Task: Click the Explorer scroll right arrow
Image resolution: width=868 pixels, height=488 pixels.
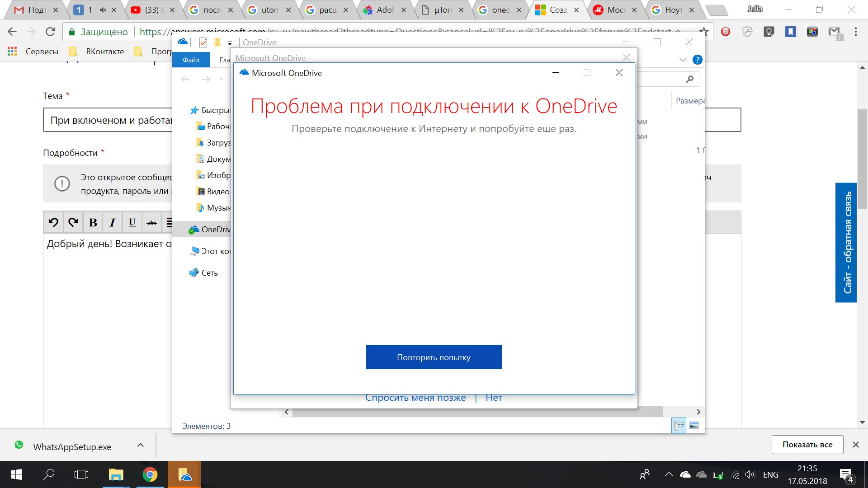Action: point(698,412)
